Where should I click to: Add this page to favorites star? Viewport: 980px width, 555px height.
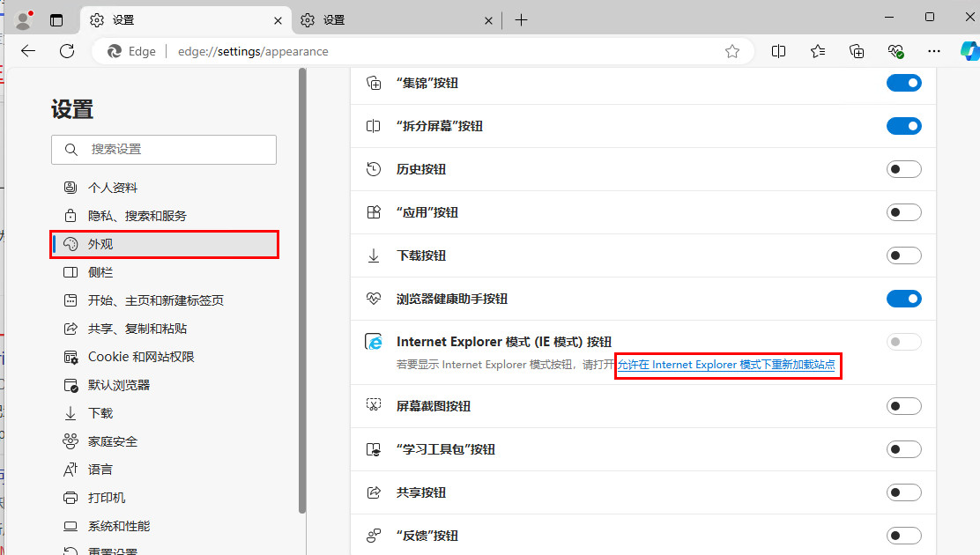731,51
